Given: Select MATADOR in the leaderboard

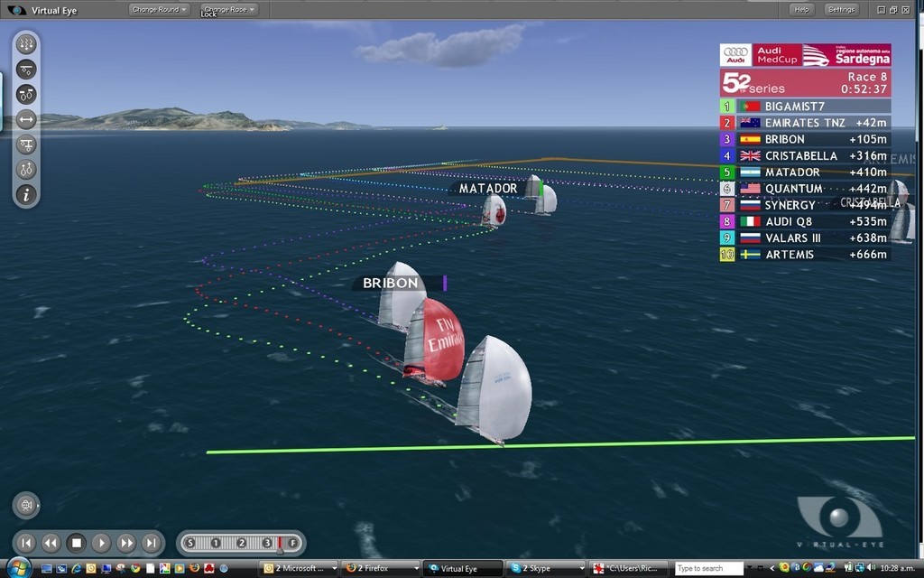Looking at the screenshot, I should tap(805, 172).
